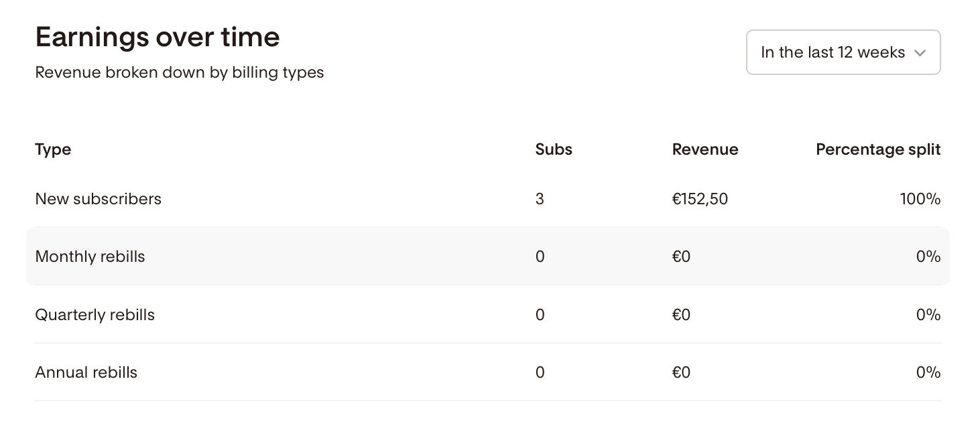This screenshot has width=980, height=434.
Task: Select the New subscribers row
Action: (x=488, y=199)
